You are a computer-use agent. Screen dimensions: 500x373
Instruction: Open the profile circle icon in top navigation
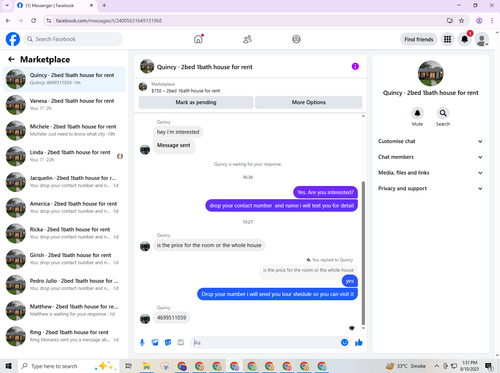click(296, 39)
